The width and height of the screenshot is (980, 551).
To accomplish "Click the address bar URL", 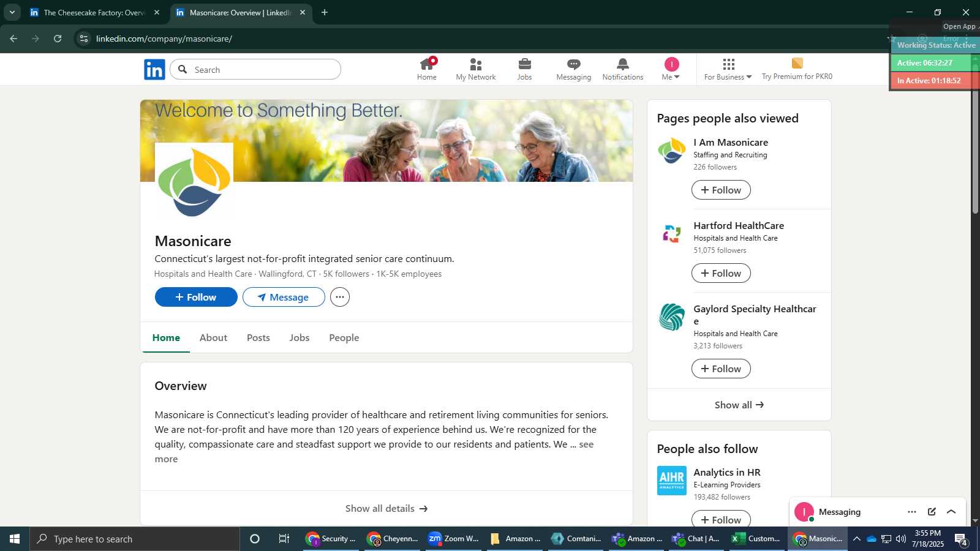I will 164,39.
